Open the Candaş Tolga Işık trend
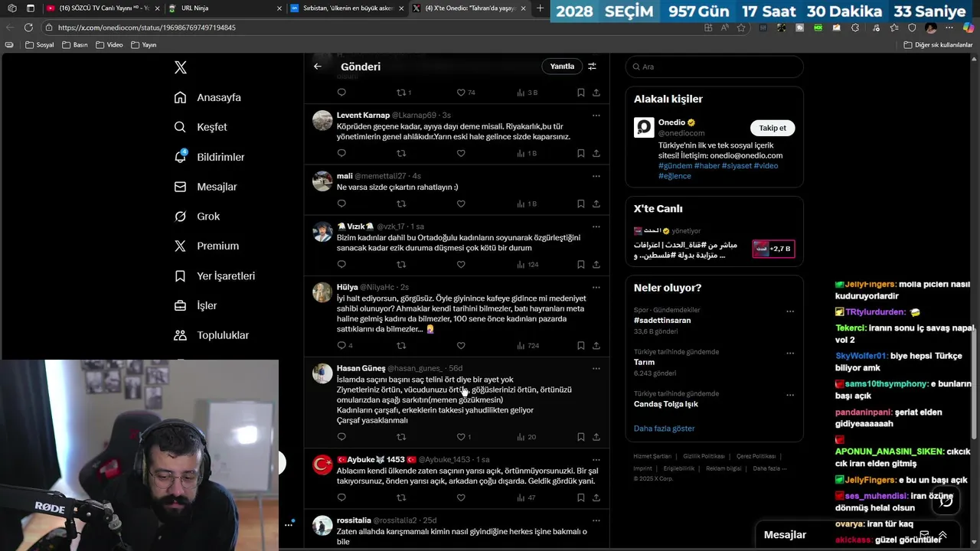980x551 pixels. point(666,404)
